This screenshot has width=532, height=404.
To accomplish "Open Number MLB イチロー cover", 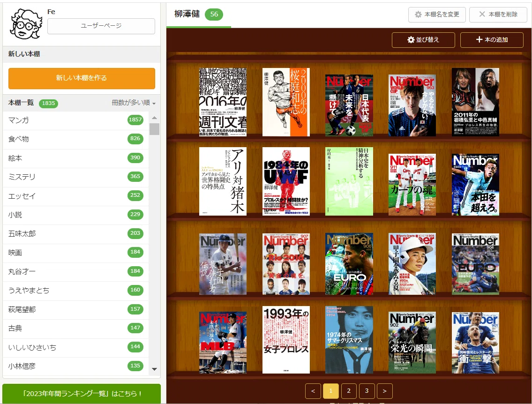I will 223,343.
